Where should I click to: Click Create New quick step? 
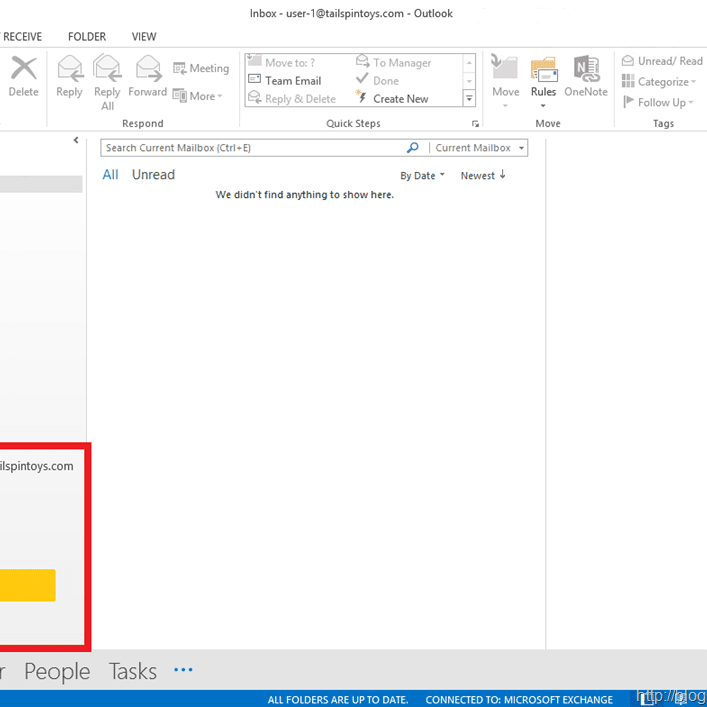coord(392,99)
